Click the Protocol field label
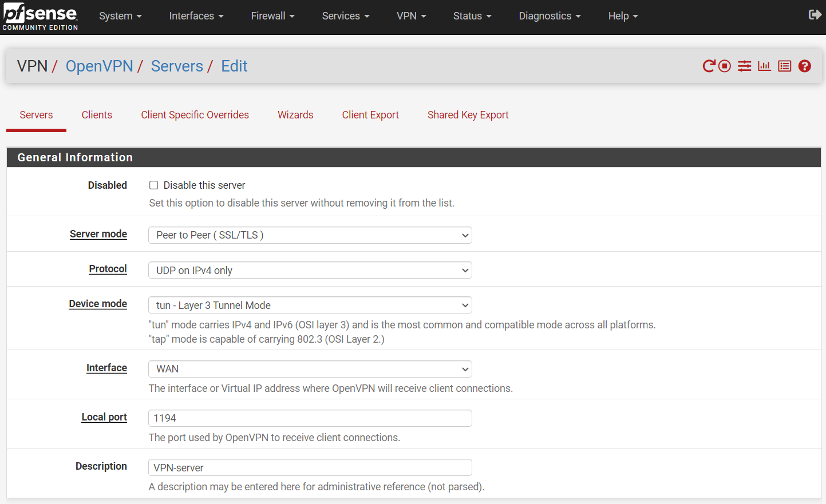The height and width of the screenshot is (504, 826). point(108,269)
